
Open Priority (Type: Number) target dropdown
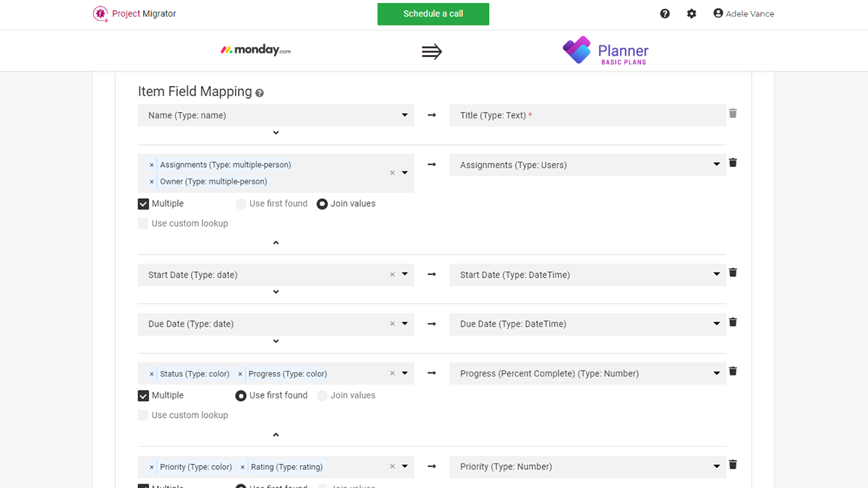[x=587, y=466]
